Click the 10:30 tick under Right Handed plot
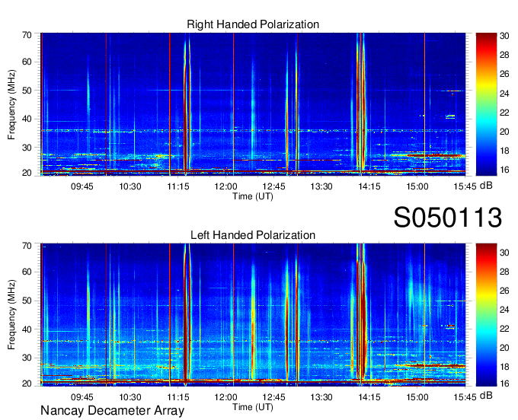This screenshot has height=420, width=518. point(130,186)
